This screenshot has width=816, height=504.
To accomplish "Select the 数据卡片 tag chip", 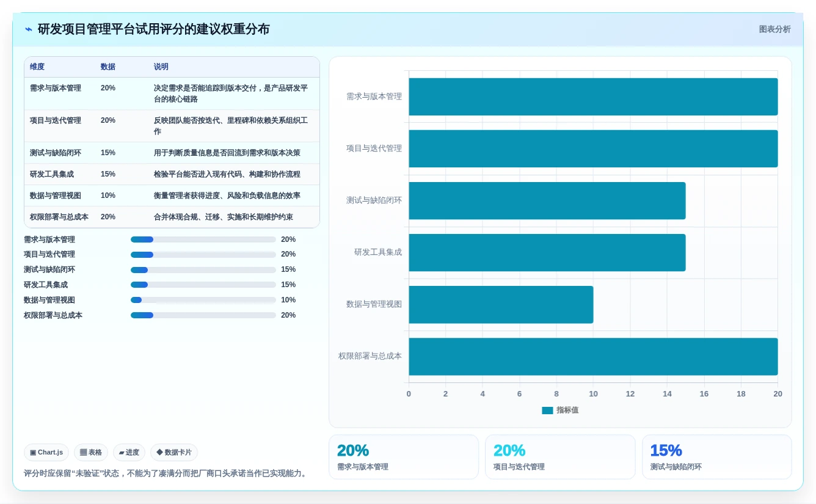I will click(174, 453).
